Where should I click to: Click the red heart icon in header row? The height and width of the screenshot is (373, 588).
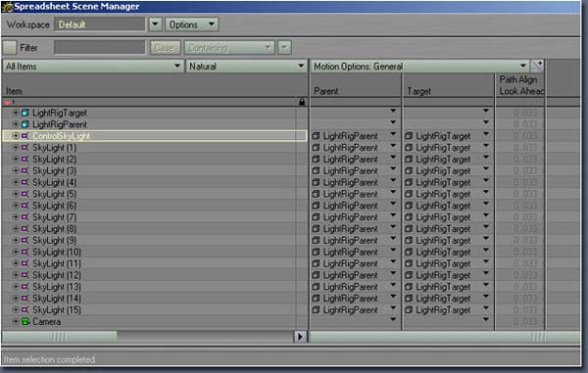pyautogui.click(x=8, y=102)
